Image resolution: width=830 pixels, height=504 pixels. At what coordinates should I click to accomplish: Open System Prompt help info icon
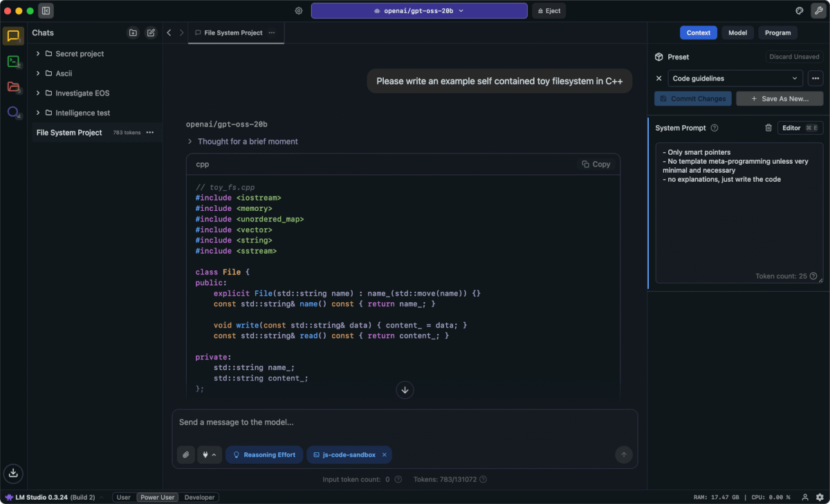pyautogui.click(x=714, y=128)
